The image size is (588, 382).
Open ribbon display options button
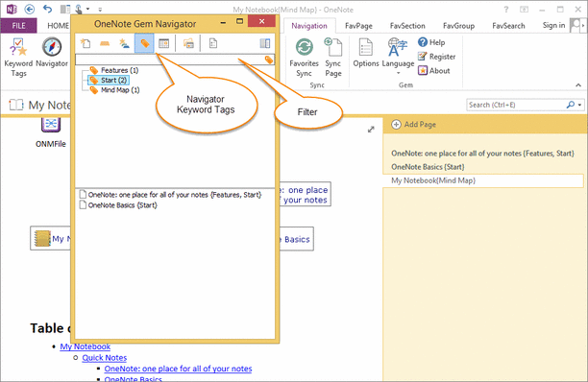[524, 10]
